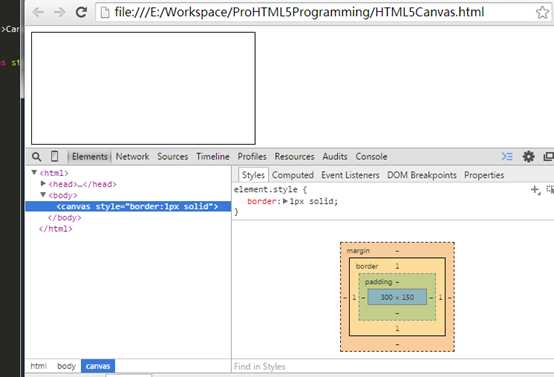The width and height of the screenshot is (554, 377).
Task: Select the Computed sidebar tab
Action: coord(293,175)
